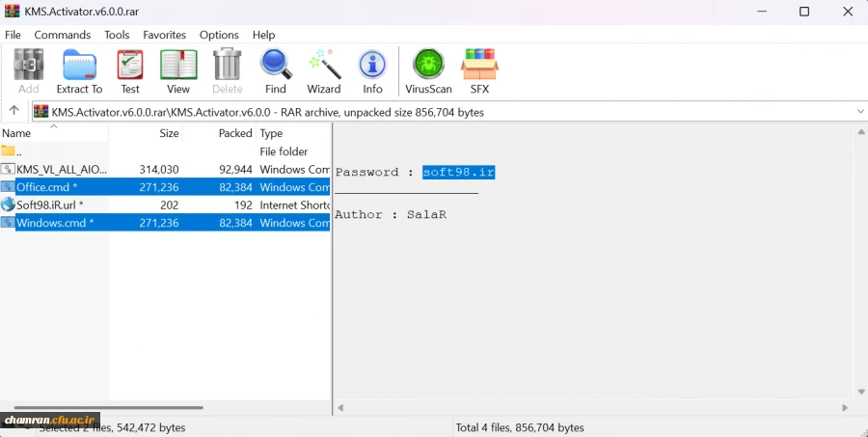Viewport: 868px width, 437px height.
Task: Open the File menu
Action: click(x=13, y=35)
